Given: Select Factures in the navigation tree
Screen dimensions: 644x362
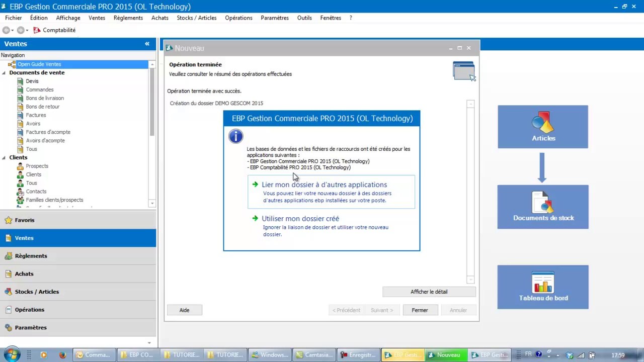Looking at the screenshot, I should pos(36,115).
